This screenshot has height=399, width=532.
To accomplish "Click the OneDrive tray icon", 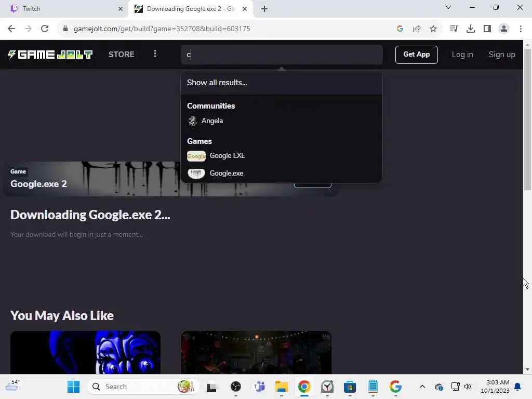I will tap(438, 387).
